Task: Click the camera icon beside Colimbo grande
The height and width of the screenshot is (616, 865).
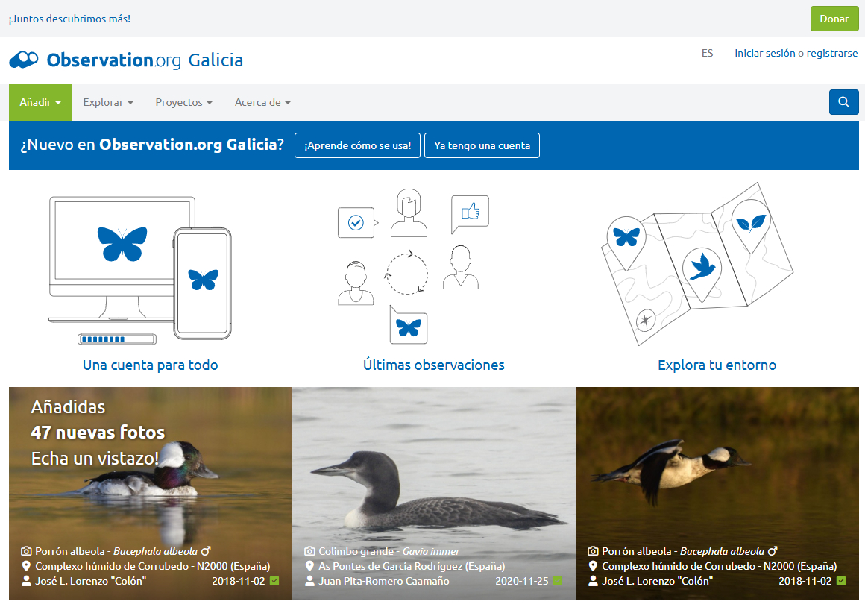Action: point(309,551)
